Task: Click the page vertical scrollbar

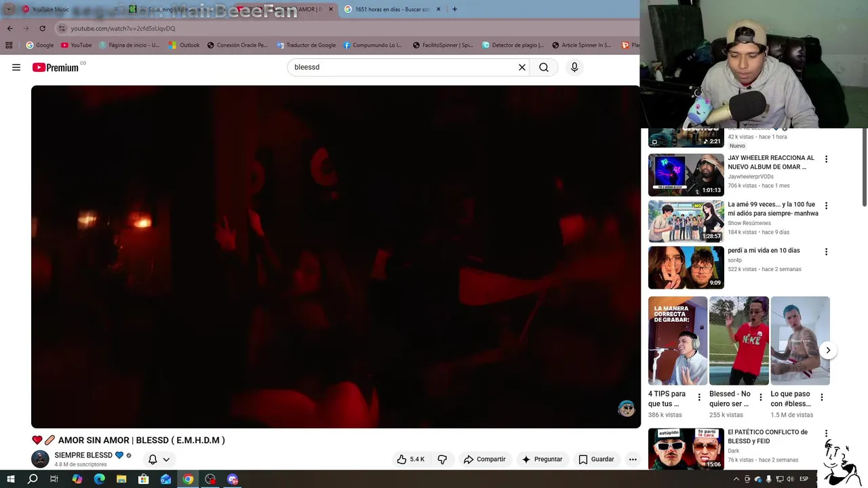Action: tap(865, 167)
